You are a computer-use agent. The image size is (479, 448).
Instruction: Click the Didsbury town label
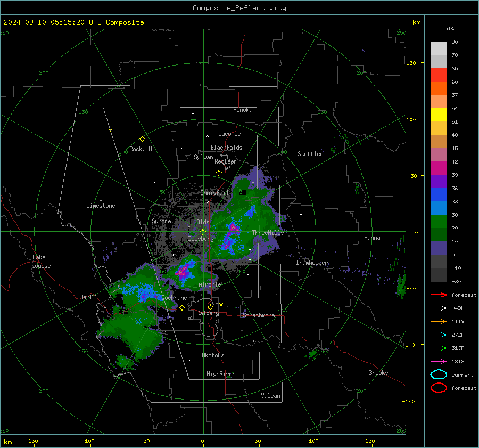point(201,239)
